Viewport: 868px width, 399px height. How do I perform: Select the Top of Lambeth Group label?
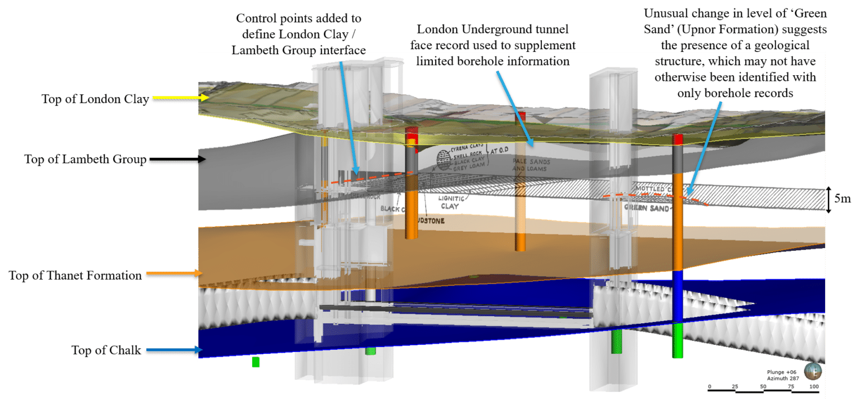[85, 160]
